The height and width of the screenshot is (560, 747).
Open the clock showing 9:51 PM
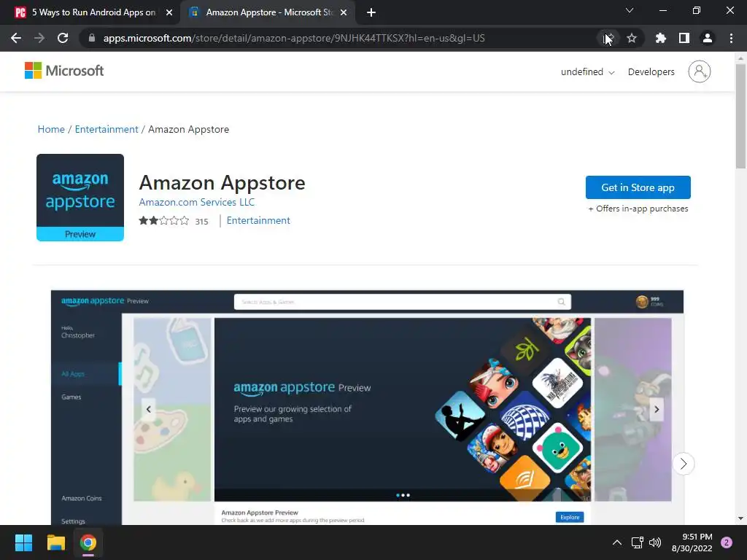point(692,542)
